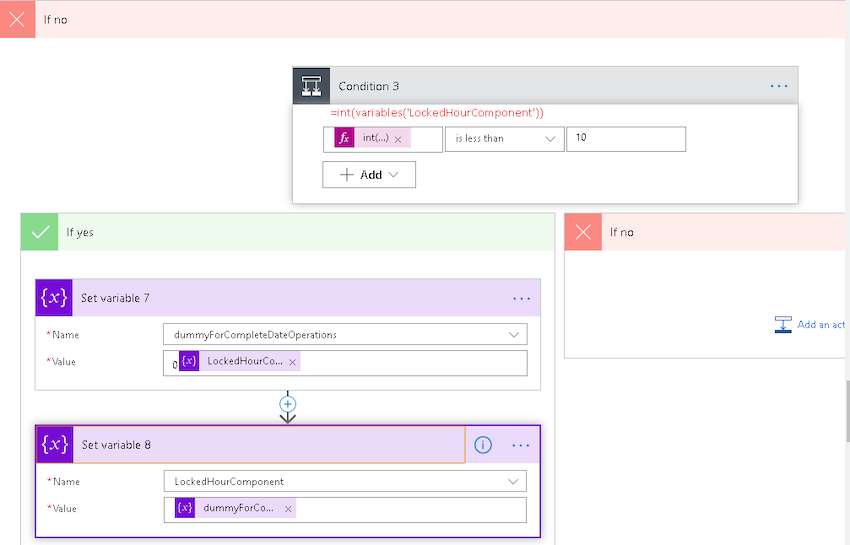This screenshot has height=545, width=850.
Task: Click the Set variable 7 variable icon
Action: tap(54, 298)
